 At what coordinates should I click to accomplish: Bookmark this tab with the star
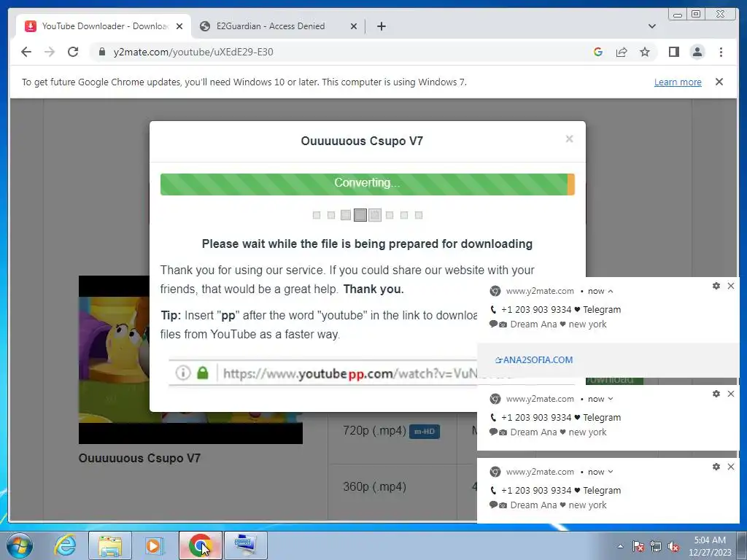(x=645, y=52)
